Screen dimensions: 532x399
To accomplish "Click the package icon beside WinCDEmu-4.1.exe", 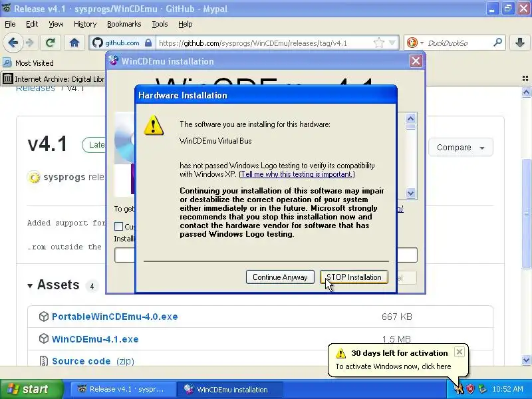I will tap(44, 338).
